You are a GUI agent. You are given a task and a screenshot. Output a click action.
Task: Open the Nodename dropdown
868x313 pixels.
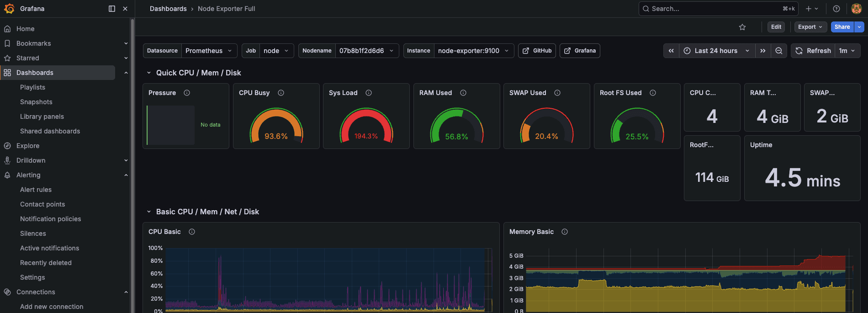click(x=367, y=51)
